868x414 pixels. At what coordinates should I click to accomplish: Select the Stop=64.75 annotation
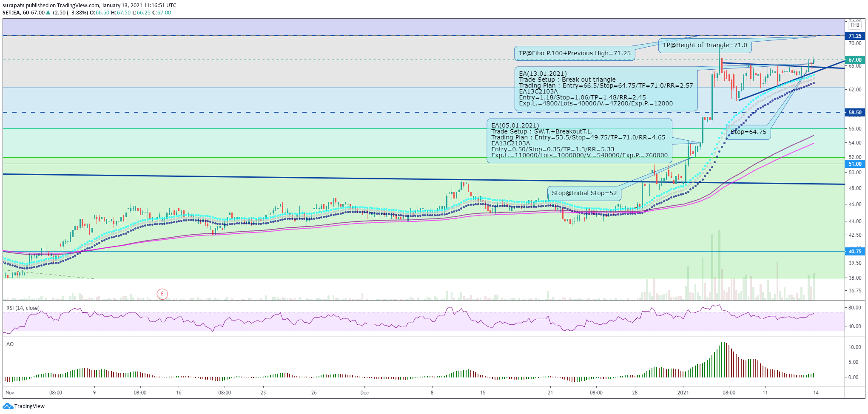(748, 132)
